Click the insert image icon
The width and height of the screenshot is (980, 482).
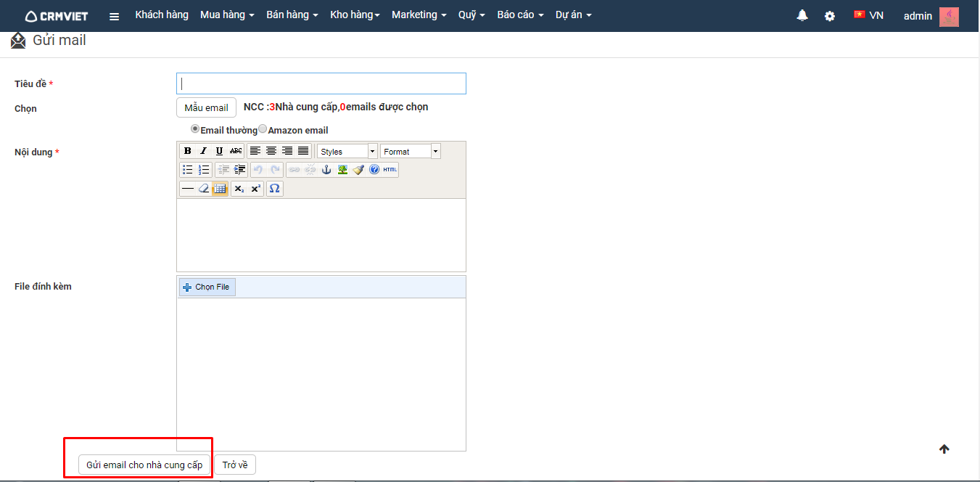click(342, 170)
